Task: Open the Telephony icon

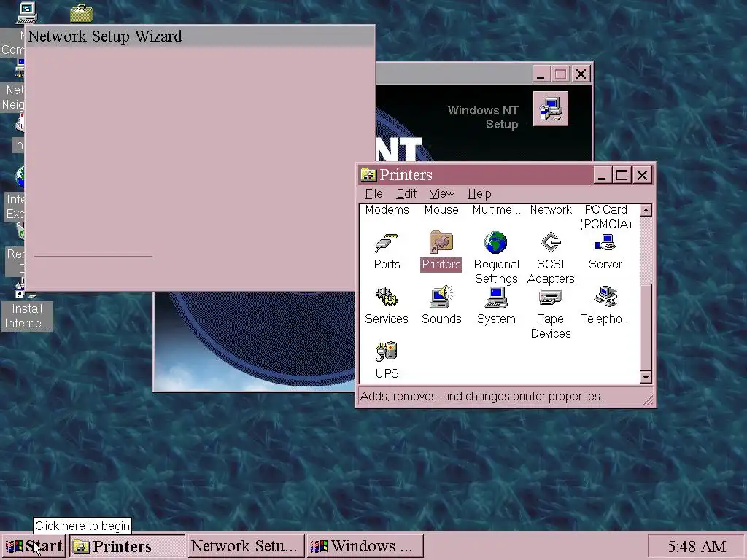Action: coord(605,297)
